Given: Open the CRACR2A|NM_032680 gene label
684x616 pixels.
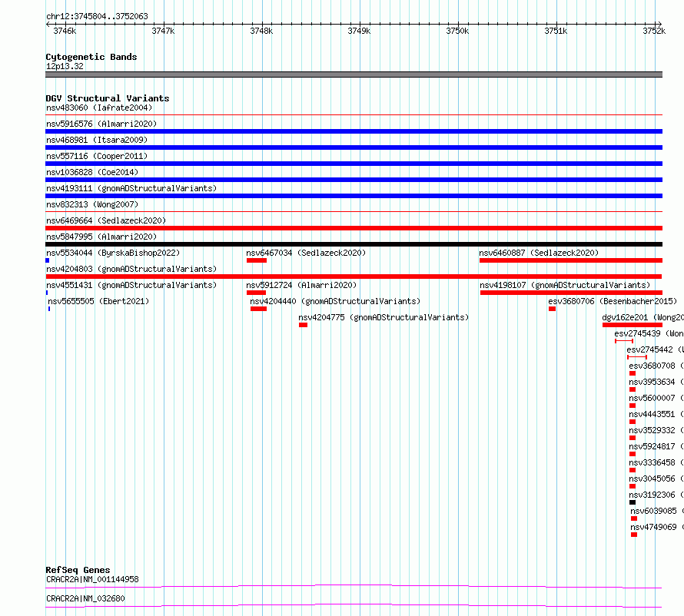Looking at the screenshot, I should coord(85,598).
